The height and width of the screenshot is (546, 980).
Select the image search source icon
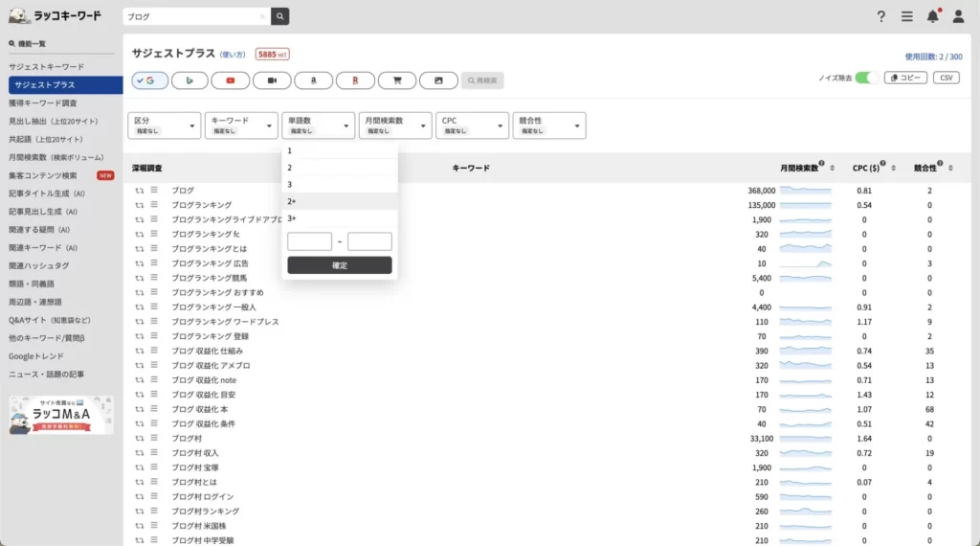click(438, 80)
